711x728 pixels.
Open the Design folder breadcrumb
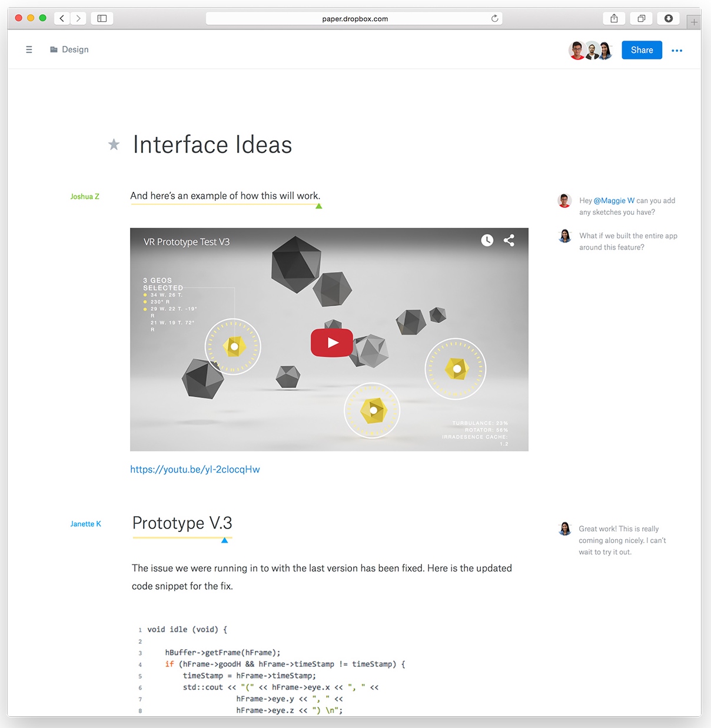(69, 50)
